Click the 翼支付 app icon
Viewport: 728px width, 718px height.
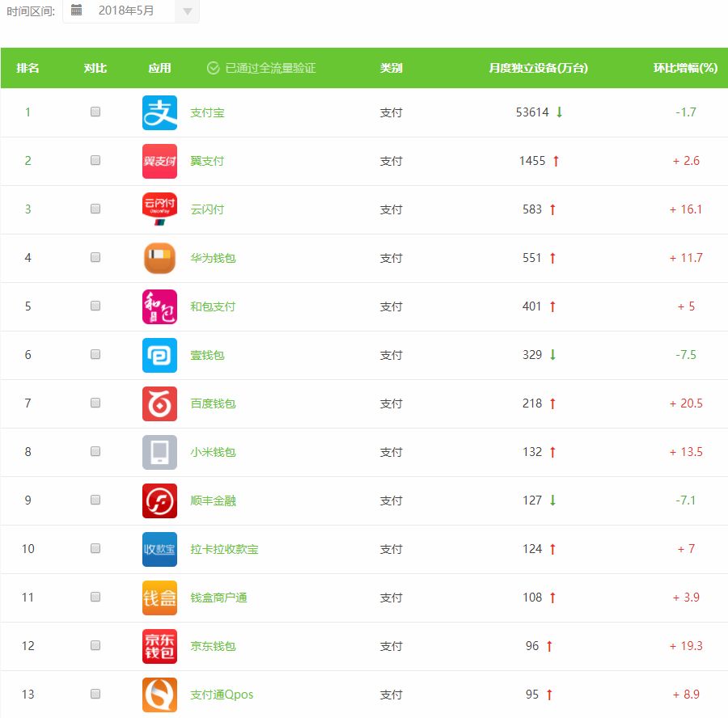(159, 161)
